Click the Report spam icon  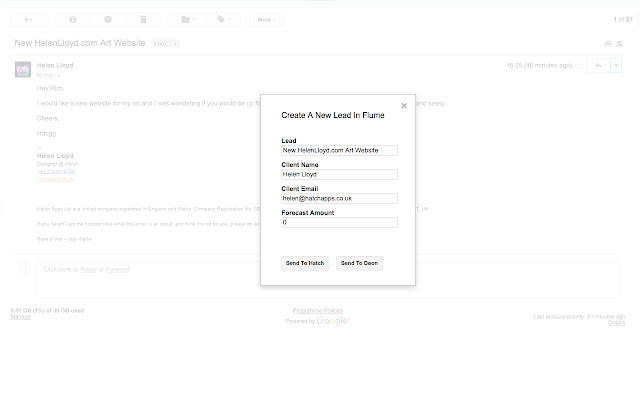coord(108,20)
